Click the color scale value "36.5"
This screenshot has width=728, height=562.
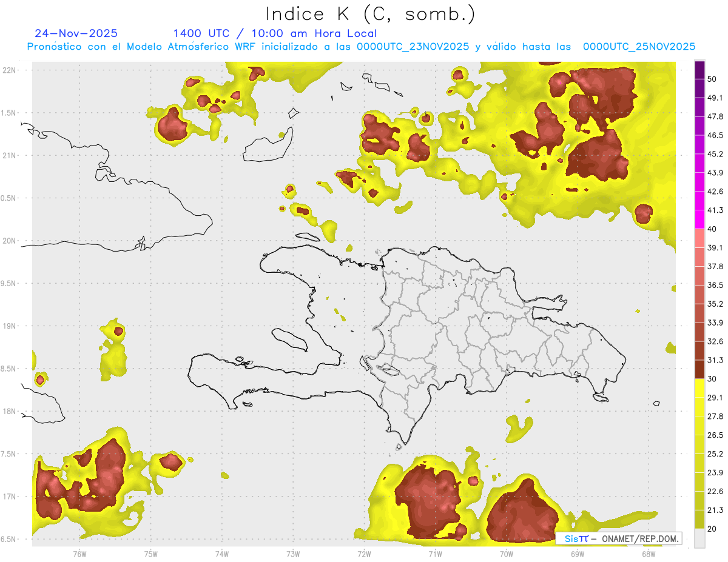[715, 285]
